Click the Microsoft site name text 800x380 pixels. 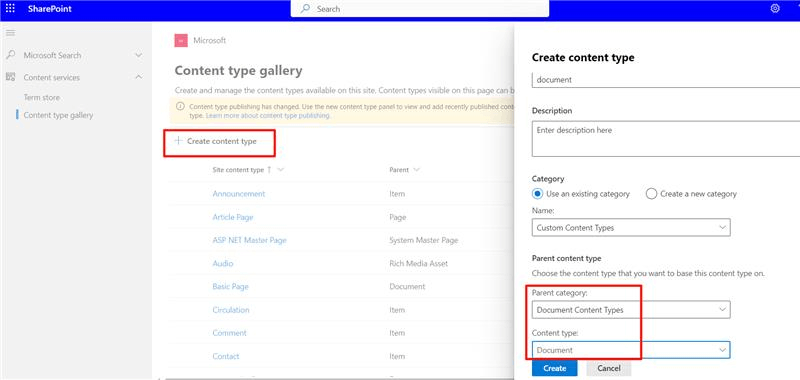pos(210,40)
